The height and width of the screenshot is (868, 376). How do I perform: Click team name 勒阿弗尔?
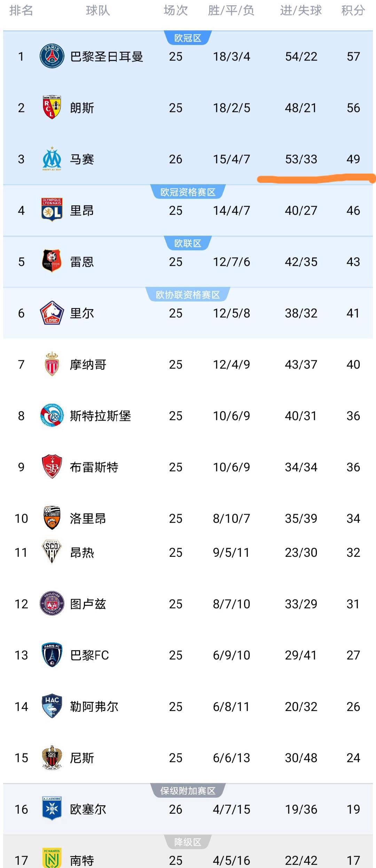(x=94, y=707)
